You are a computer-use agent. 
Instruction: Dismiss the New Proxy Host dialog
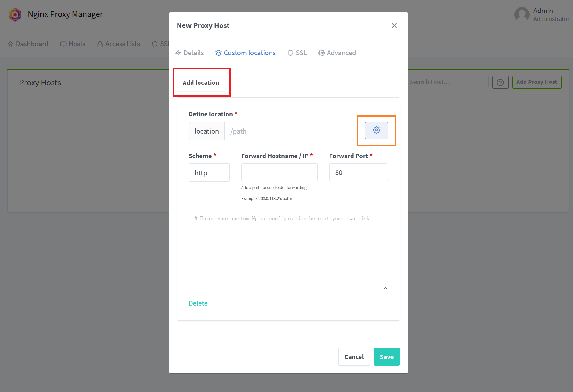coord(394,25)
